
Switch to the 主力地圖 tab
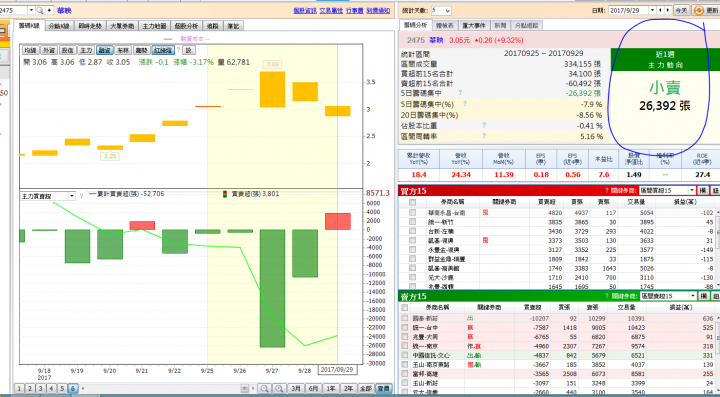(154, 26)
